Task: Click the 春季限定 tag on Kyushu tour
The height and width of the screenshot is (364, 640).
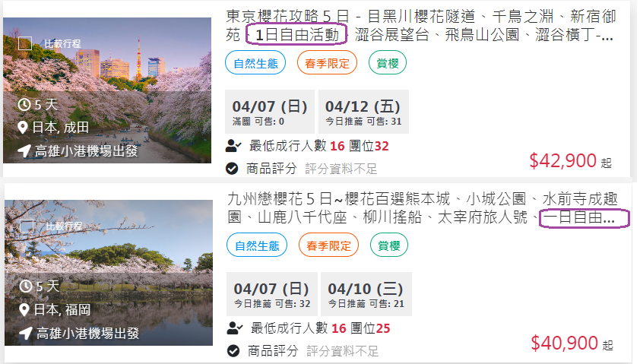Action: click(x=328, y=245)
